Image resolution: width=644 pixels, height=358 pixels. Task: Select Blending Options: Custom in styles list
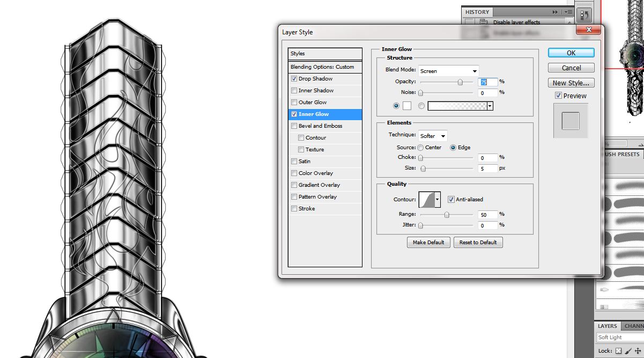click(325, 67)
